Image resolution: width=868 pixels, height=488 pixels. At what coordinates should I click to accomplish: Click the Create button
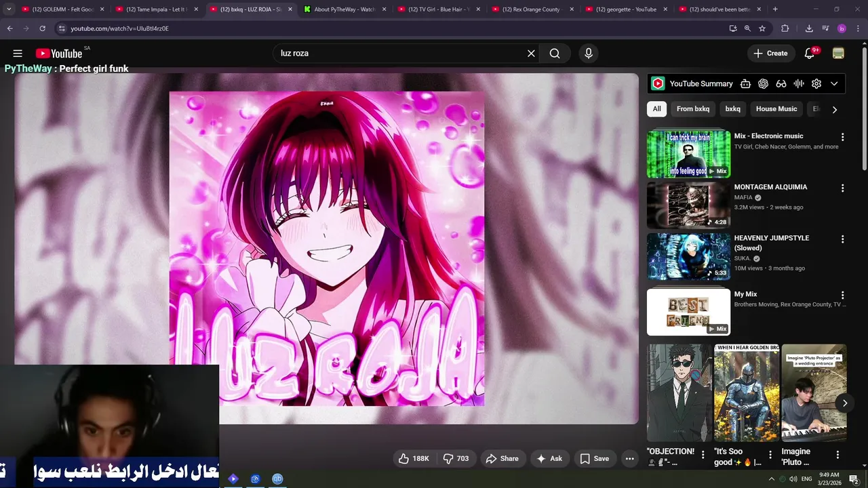(770, 54)
